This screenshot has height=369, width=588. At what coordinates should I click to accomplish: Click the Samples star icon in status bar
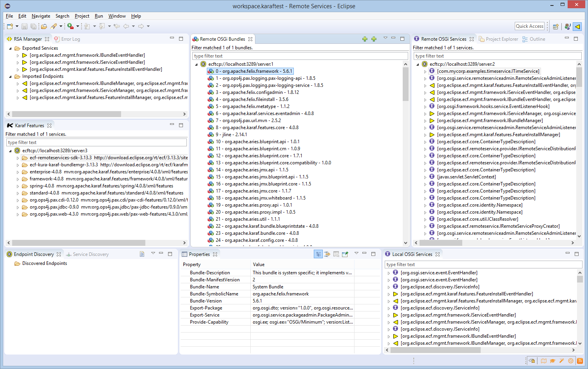[x=571, y=361]
